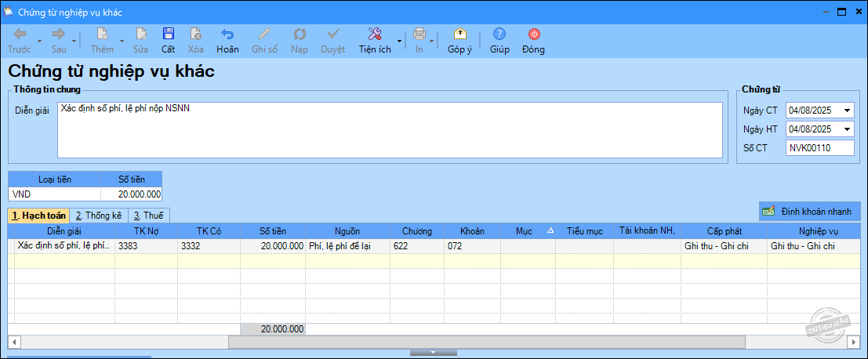Select cell Phí, lệ phí để lại

click(x=347, y=246)
